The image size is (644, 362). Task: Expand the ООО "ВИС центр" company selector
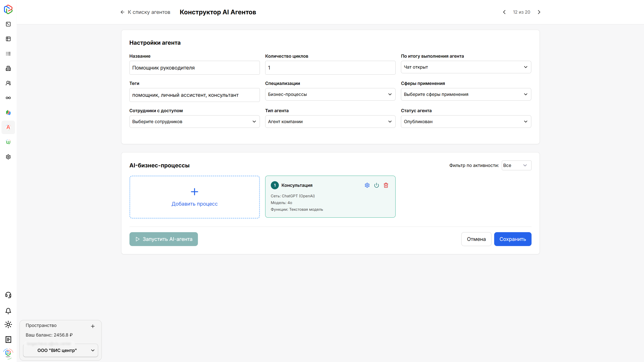pos(60,350)
